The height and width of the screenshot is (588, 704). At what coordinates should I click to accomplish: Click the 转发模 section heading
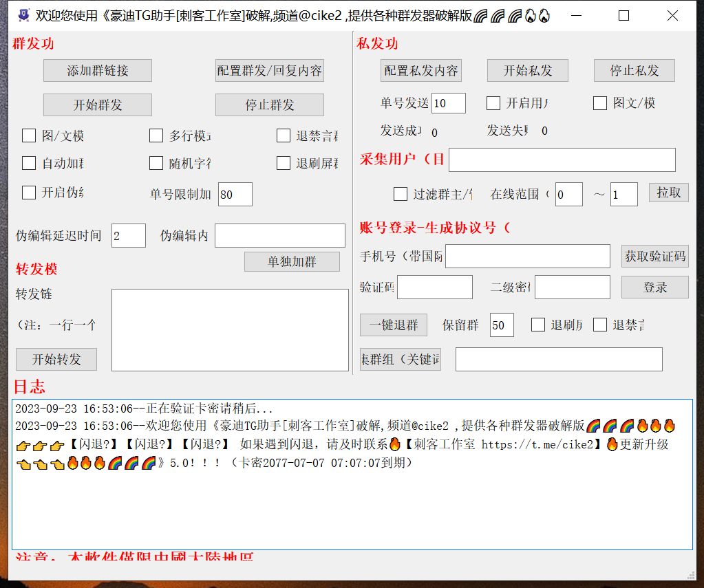tap(36, 269)
